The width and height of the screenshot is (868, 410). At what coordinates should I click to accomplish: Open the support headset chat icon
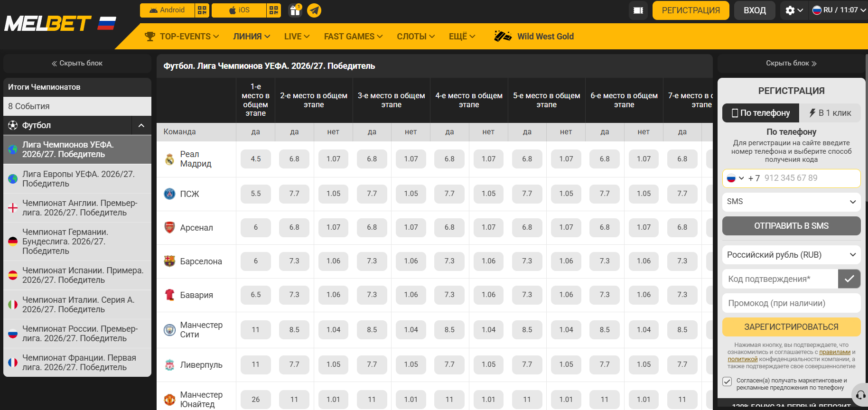[860, 395]
